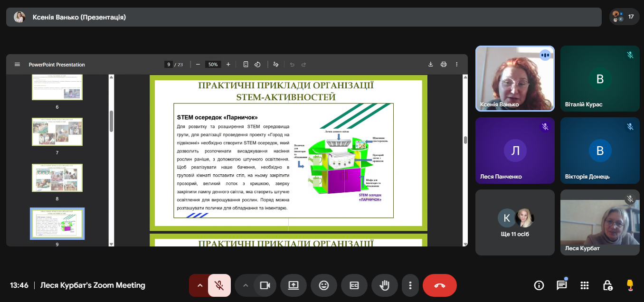The height and width of the screenshot is (302, 644).
Task: Click the 50% zoom level field
Action: click(213, 65)
